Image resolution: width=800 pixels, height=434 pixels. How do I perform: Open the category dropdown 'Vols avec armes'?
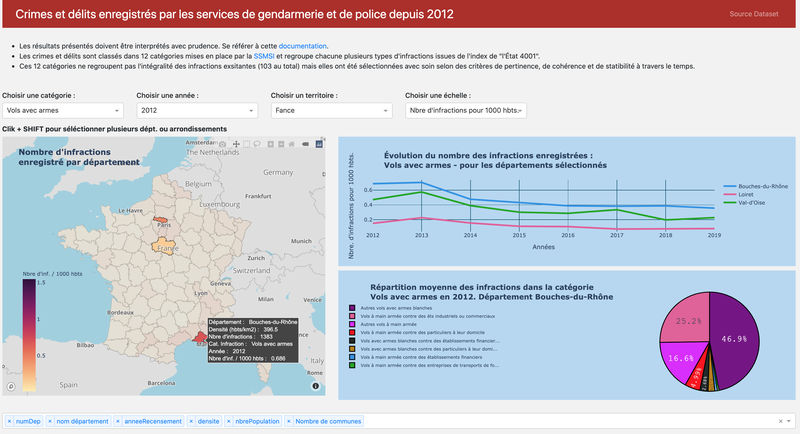coord(63,111)
